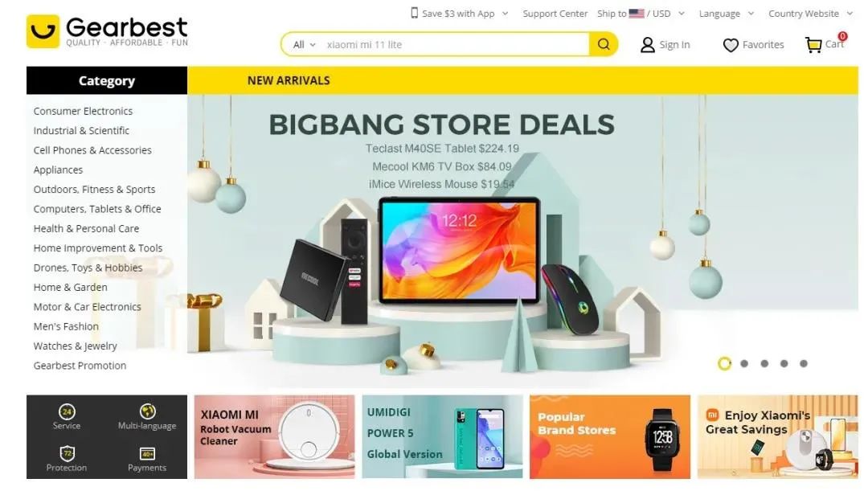Open the Support Center link
Screen dimensions: 868x495
(555, 14)
